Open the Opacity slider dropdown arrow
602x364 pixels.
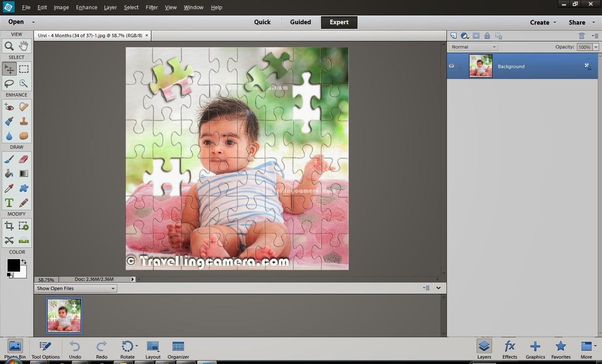(596, 47)
